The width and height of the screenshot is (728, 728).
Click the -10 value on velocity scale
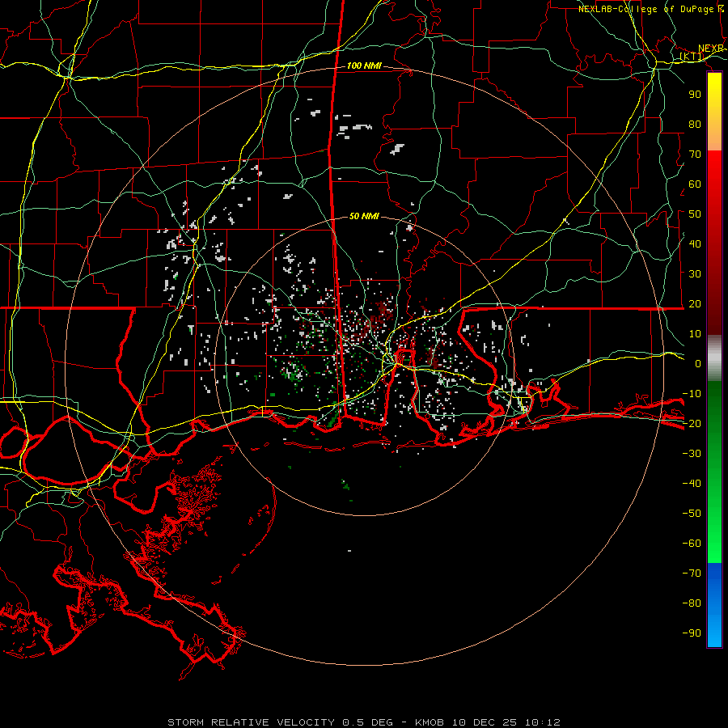click(x=692, y=394)
